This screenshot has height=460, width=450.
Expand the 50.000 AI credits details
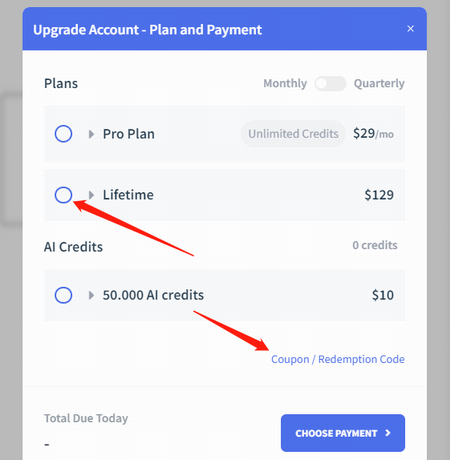click(91, 295)
